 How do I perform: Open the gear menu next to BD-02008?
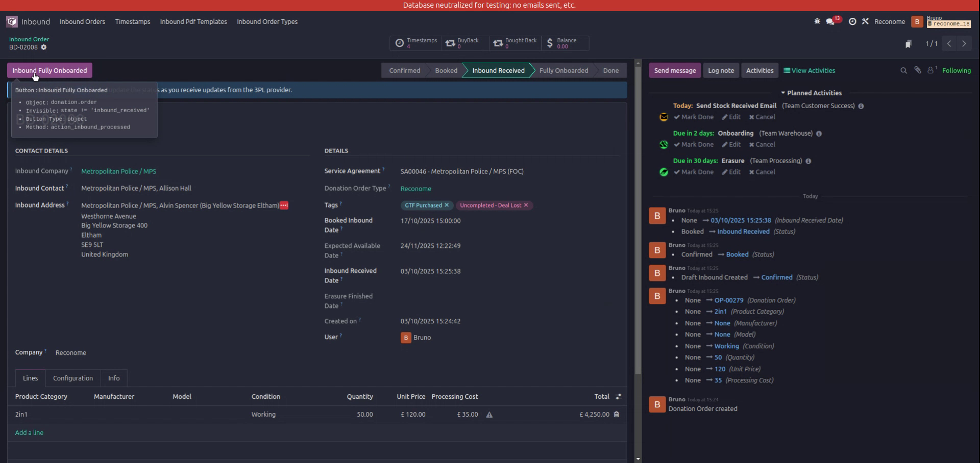[x=44, y=47]
